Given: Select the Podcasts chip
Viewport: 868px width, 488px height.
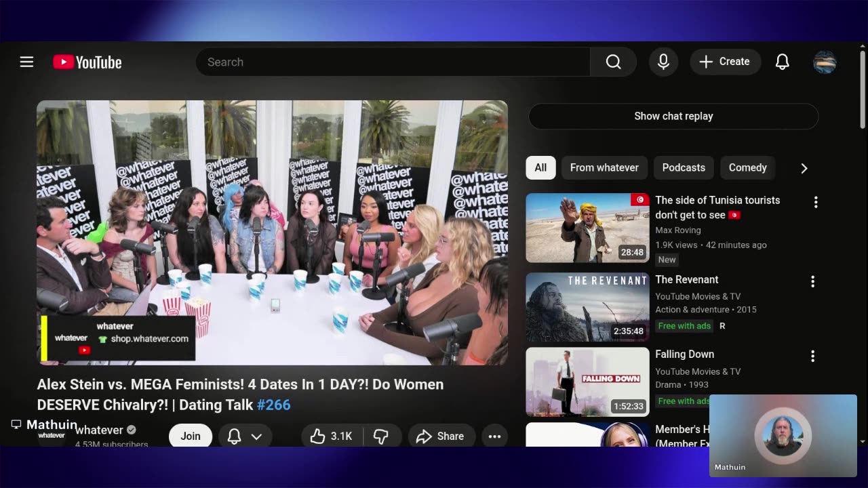Looking at the screenshot, I should [684, 167].
